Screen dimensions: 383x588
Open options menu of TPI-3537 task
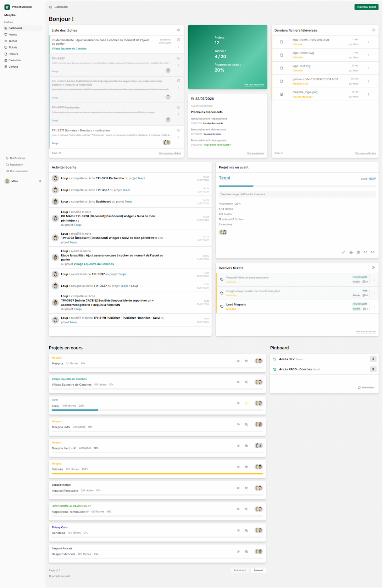[x=179, y=65]
